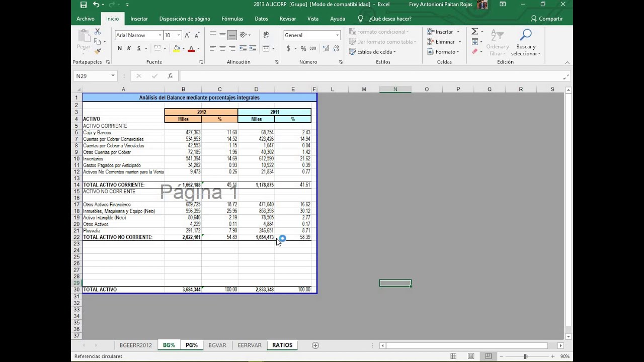This screenshot has height=362, width=644.
Task: Open the Fuente dialog launcher
Action: (x=201, y=62)
